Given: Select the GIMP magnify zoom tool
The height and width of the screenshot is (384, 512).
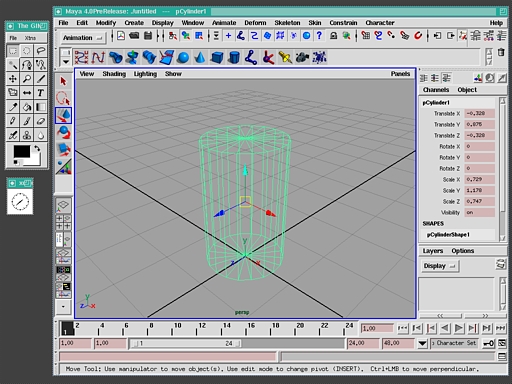Looking at the screenshot, I should click(x=27, y=79).
